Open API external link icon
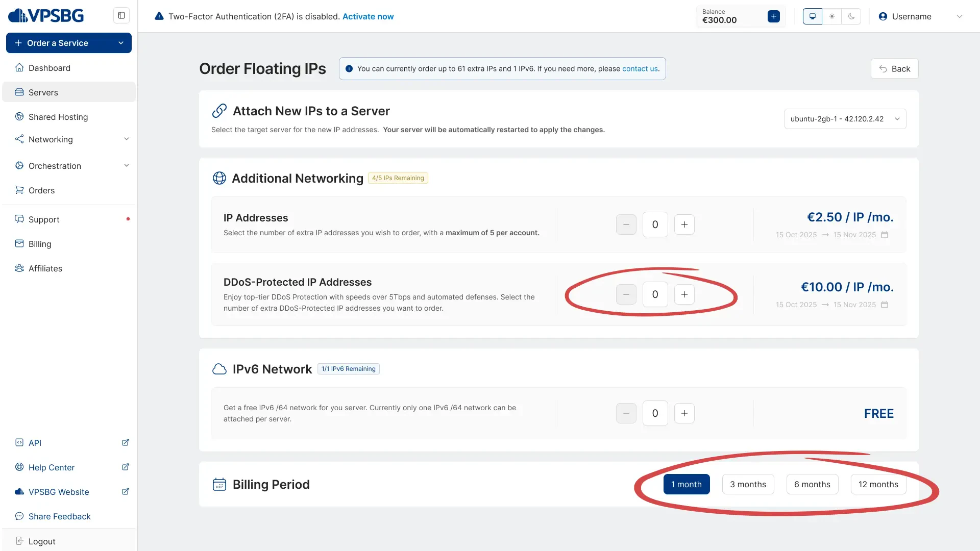Viewport: 980px width, 551px height. [126, 443]
